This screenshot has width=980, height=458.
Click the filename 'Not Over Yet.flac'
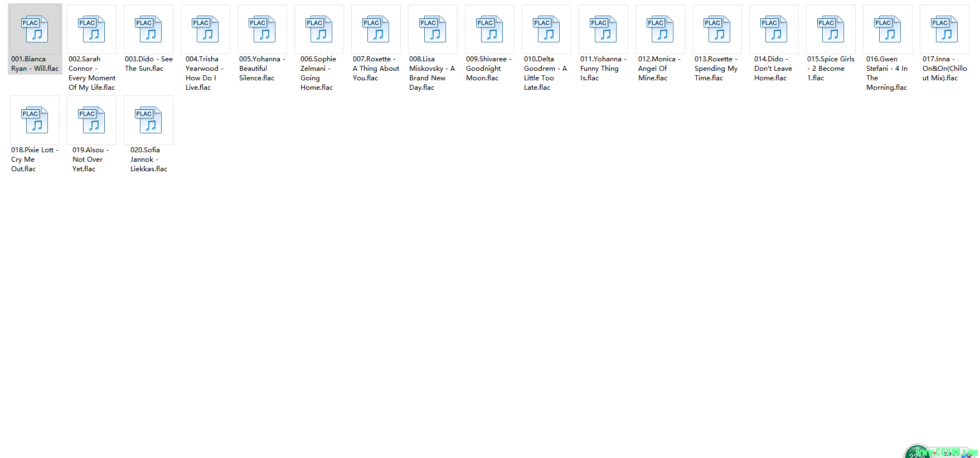point(88,164)
